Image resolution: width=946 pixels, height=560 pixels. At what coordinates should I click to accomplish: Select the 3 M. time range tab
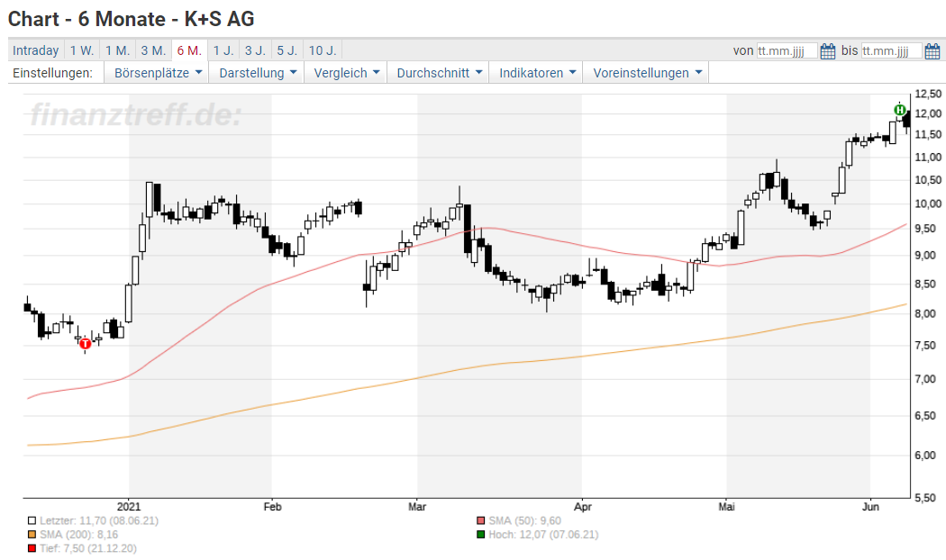[x=153, y=50]
